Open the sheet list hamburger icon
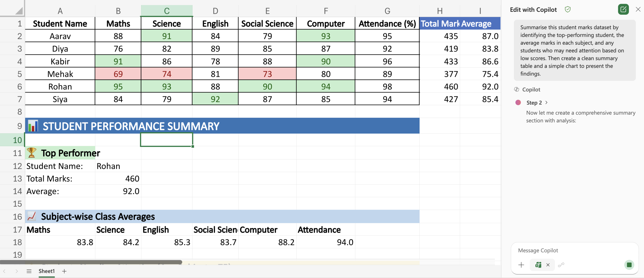Screen dimensions: 644x278 (x=29, y=271)
